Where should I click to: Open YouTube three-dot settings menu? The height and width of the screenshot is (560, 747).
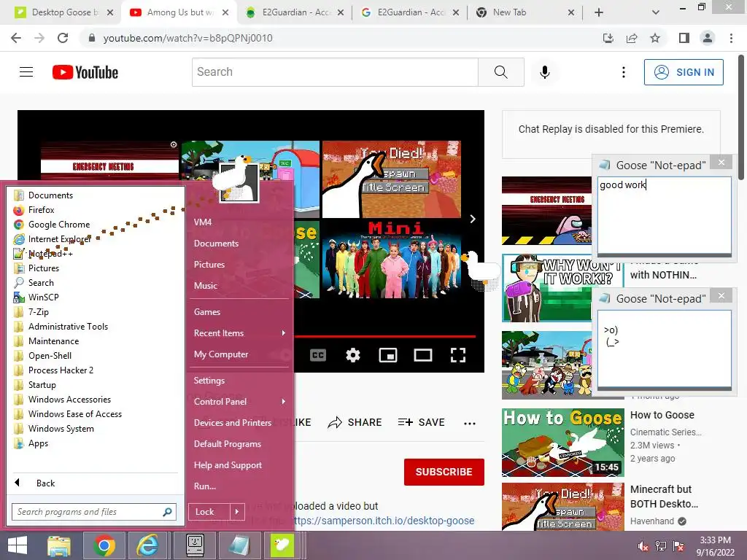pos(623,72)
